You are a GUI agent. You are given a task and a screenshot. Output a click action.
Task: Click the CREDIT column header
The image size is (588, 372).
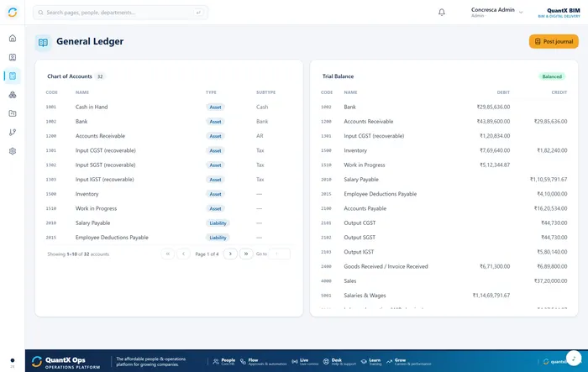pos(559,92)
